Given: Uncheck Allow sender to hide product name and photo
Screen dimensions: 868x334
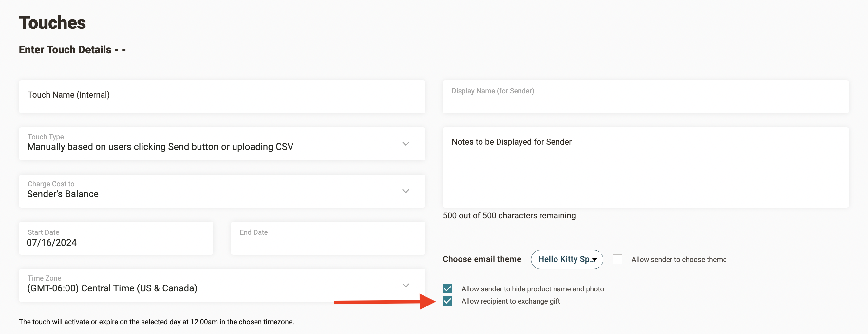Looking at the screenshot, I should tap(447, 289).
